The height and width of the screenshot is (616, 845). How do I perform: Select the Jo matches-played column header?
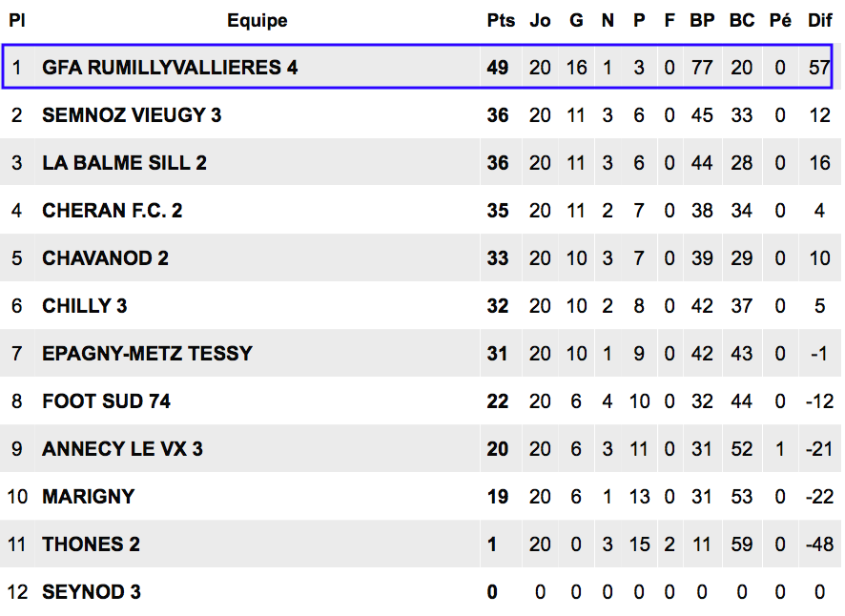click(x=540, y=20)
